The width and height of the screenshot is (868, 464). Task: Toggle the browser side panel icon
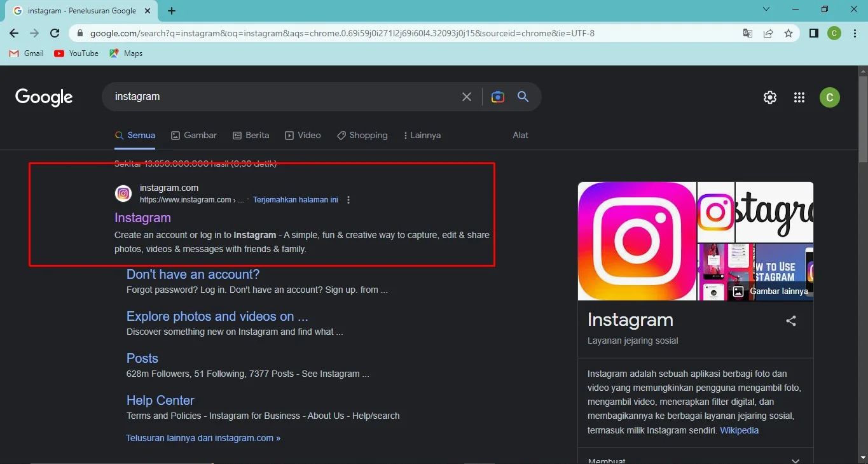[x=813, y=33]
